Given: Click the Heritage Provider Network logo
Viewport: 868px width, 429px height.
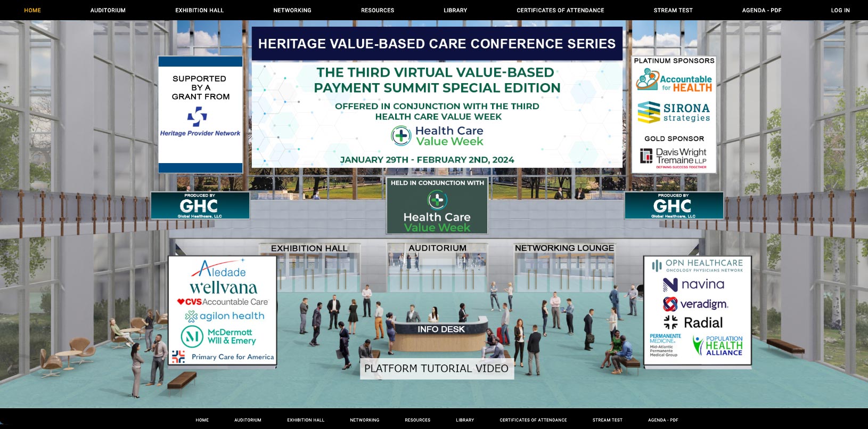Looking at the screenshot, I should click(x=200, y=122).
